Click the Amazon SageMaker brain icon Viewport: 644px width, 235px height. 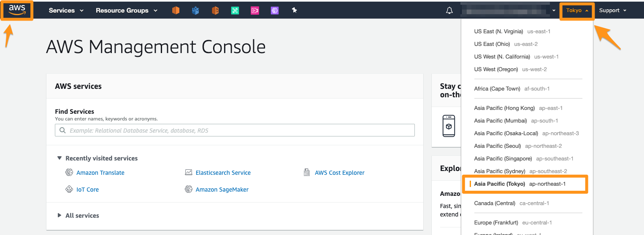189,190
